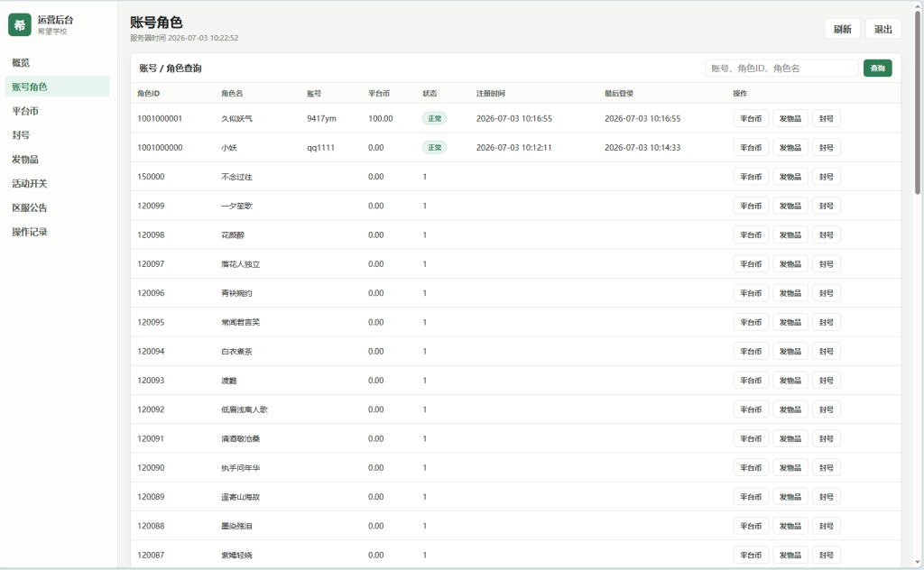Click 封号 button for role 120087
Screen dimensions: 924x570
tap(827, 556)
